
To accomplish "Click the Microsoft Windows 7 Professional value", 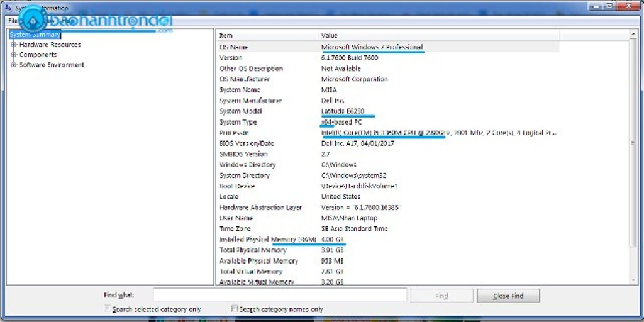I will point(372,47).
